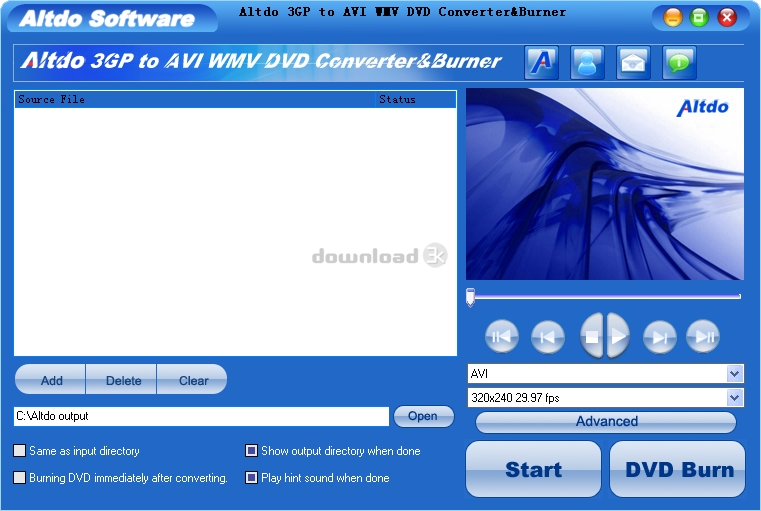Click the previous frame playback button
Viewport: 761px width, 511px height.
547,336
